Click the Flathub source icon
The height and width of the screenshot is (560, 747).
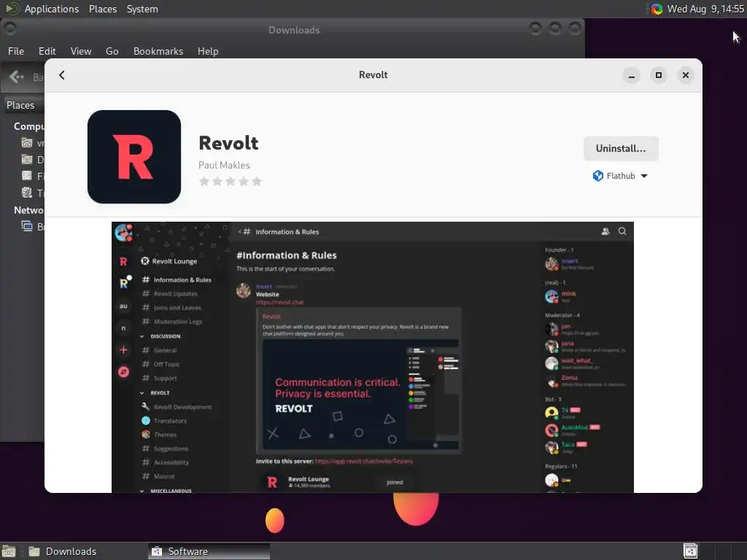598,176
